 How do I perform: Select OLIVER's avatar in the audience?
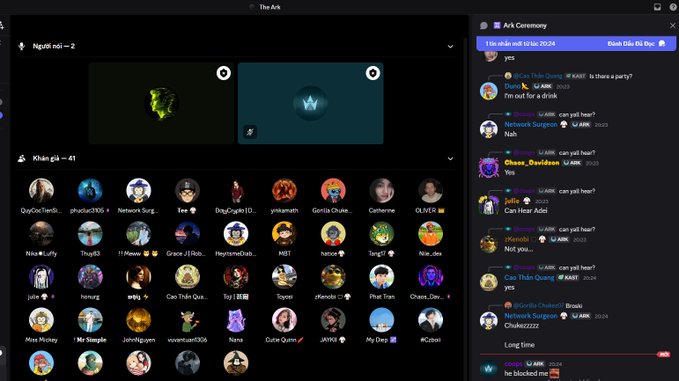click(x=430, y=190)
